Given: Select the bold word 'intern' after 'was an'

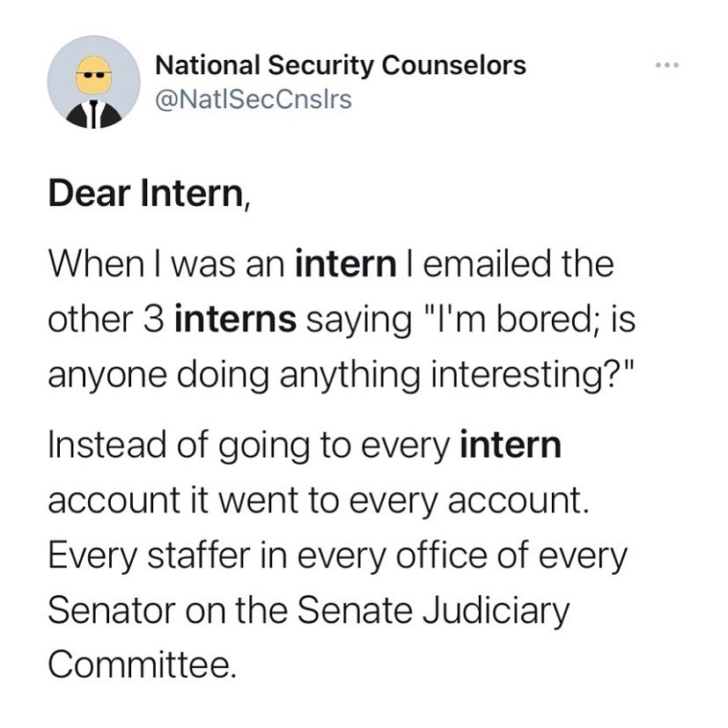Looking at the screenshot, I should (x=346, y=264).
